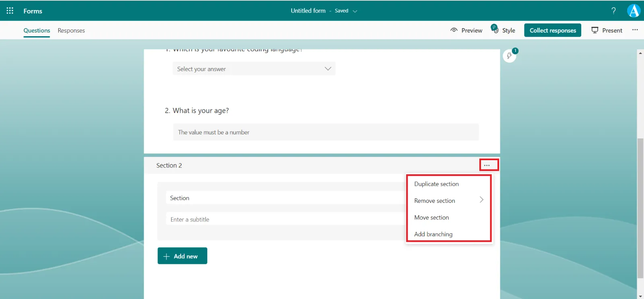Click the Present screen icon

click(x=595, y=30)
